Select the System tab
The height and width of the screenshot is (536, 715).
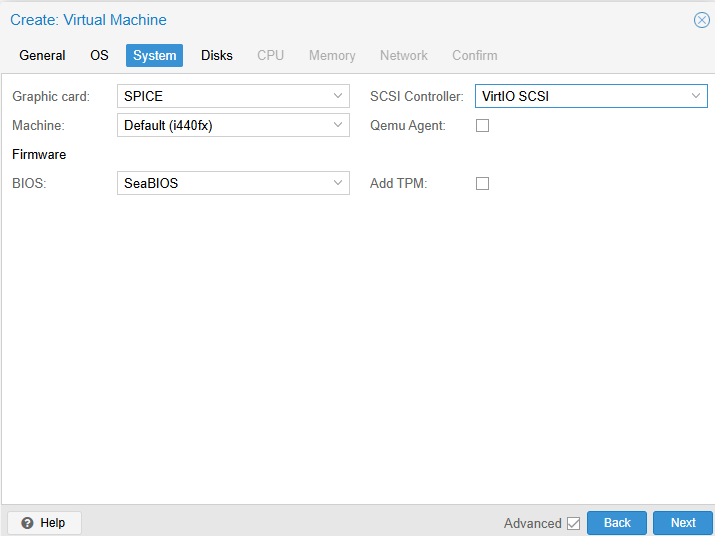(x=154, y=56)
